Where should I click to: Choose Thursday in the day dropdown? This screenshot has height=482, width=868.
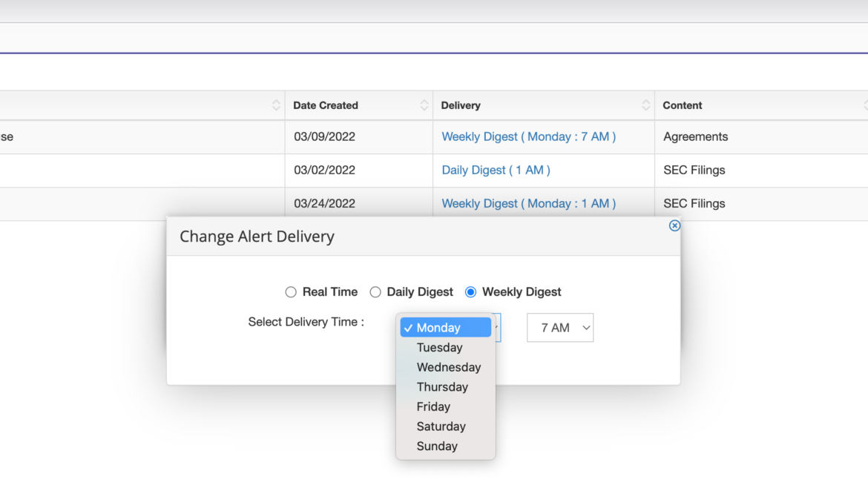[446, 387]
